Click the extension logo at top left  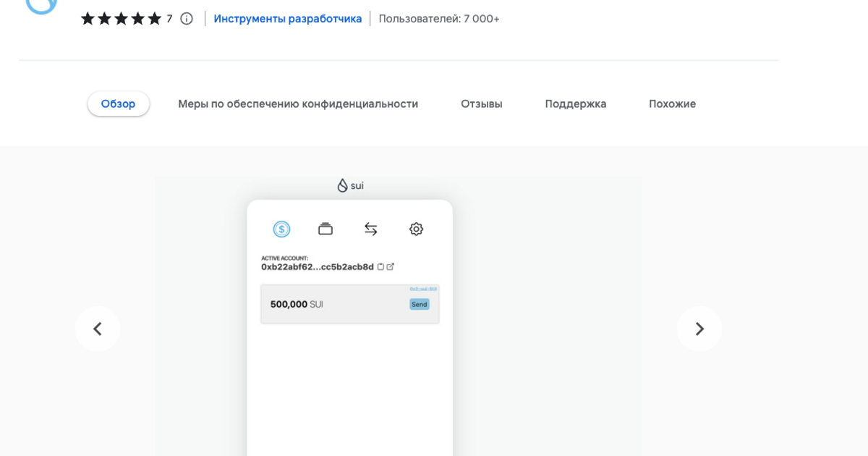click(41, 6)
